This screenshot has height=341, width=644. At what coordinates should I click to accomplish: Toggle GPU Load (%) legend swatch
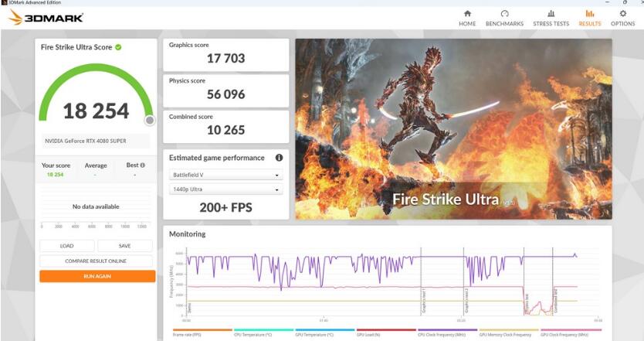(x=386, y=330)
